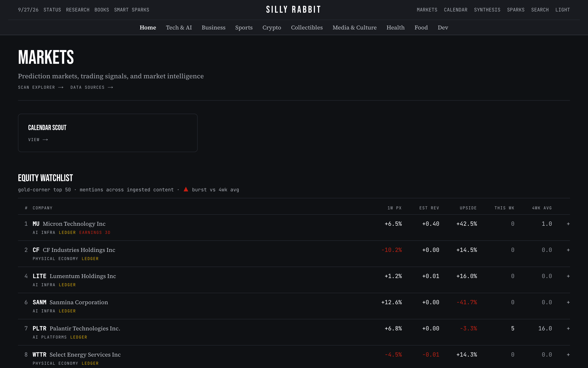Image resolution: width=588 pixels, height=368 pixels.
Task: Sort by the 1W PX column header
Action: (394, 208)
